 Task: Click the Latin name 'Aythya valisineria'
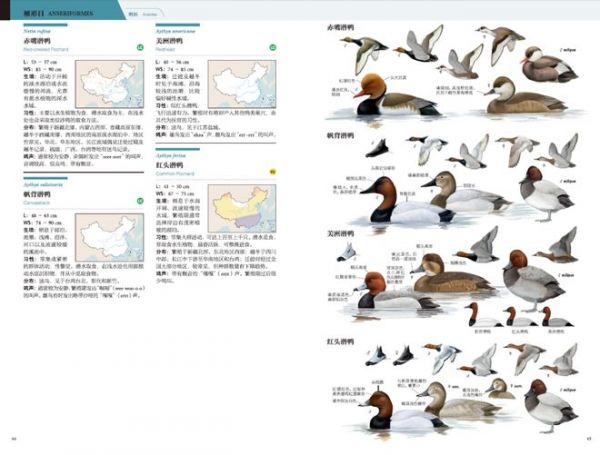(42, 184)
